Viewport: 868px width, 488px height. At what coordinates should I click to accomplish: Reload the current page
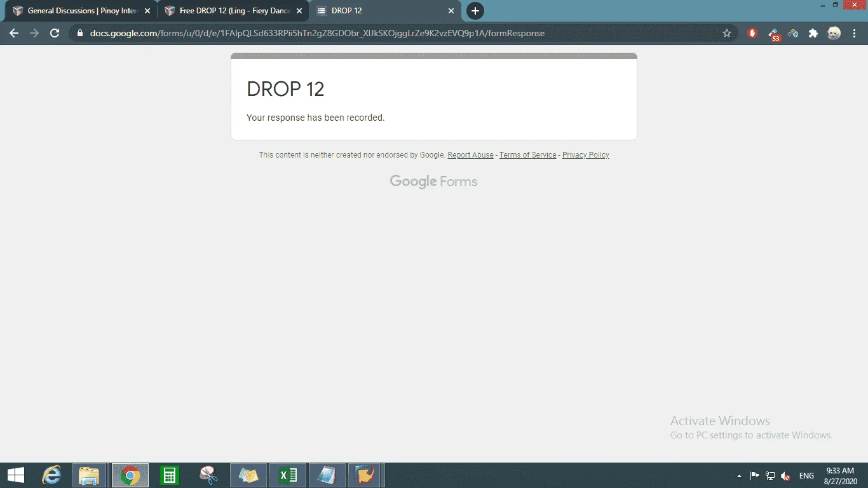click(55, 33)
